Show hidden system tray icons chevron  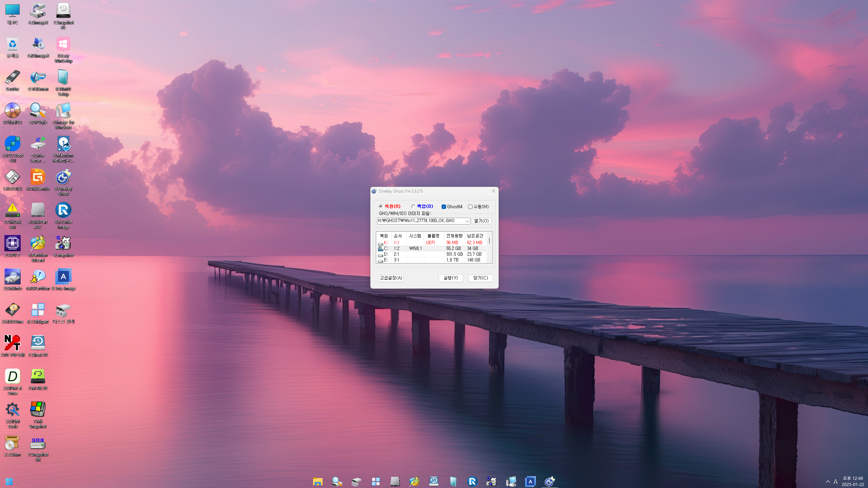828,482
